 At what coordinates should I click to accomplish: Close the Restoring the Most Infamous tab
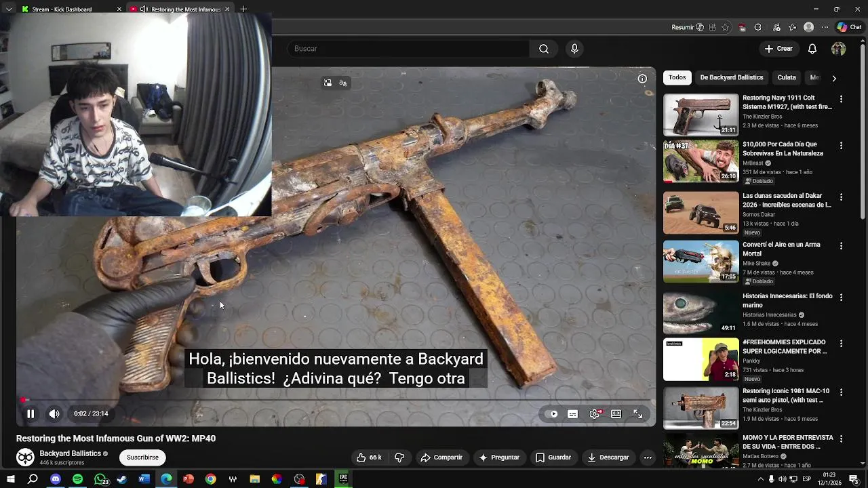pyautogui.click(x=227, y=9)
